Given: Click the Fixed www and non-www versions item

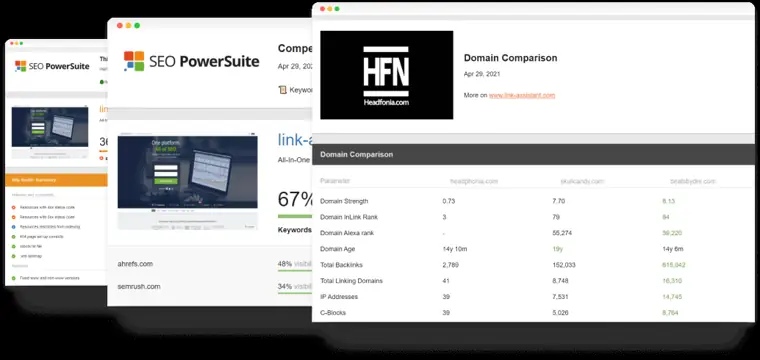Looking at the screenshot, I should click(x=49, y=278).
